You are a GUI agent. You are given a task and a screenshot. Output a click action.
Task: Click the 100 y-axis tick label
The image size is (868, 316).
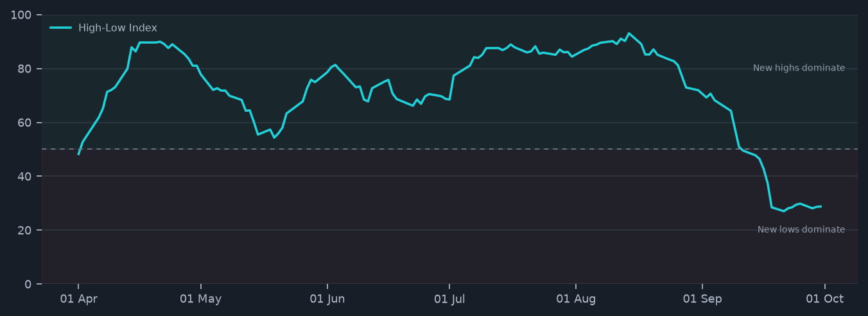(x=21, y=15)
